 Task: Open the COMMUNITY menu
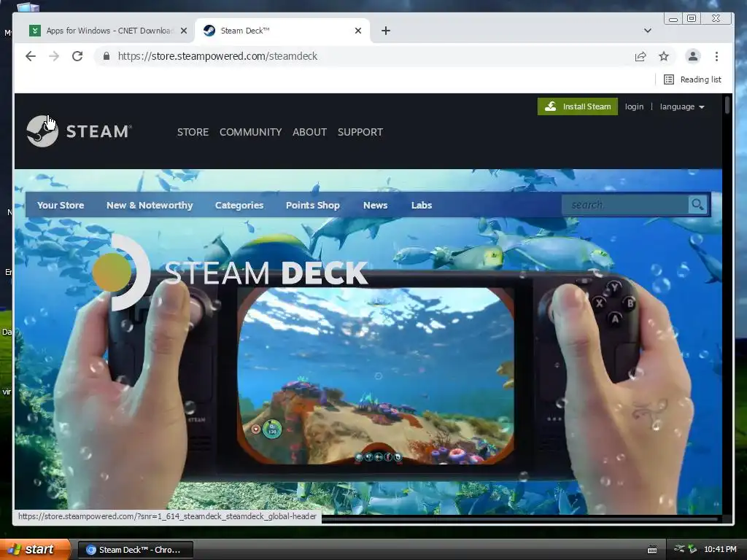(x=251, y=132)
